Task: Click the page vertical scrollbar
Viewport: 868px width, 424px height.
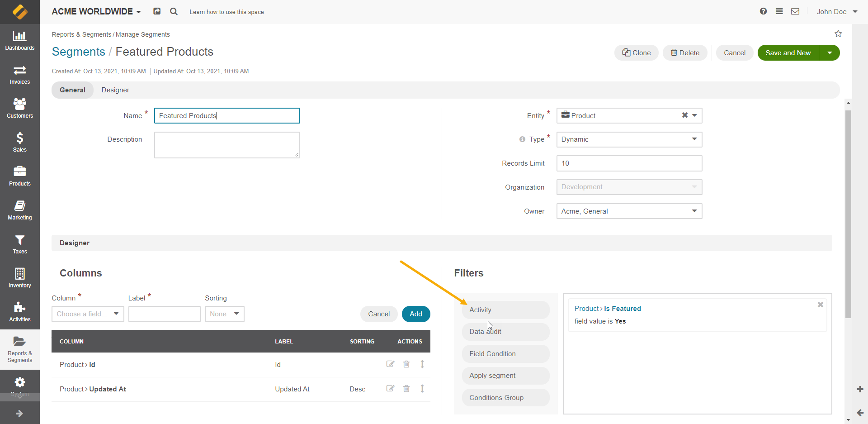Action: [848, 213]
